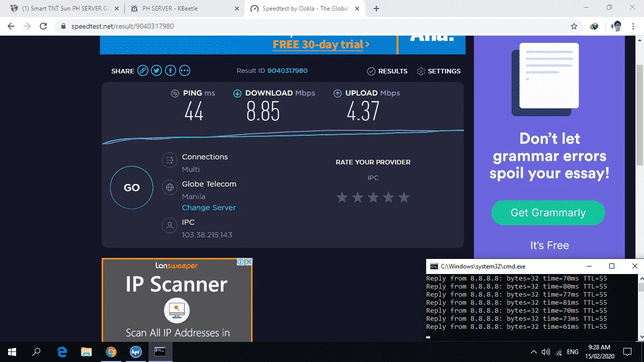Click the PING value 44
Screen dimensions: 644x362
[194, 111]
